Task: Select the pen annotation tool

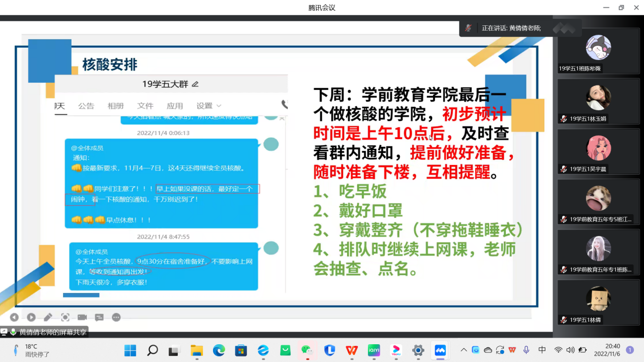Action: pyautogui.click(x=48, y=317)
